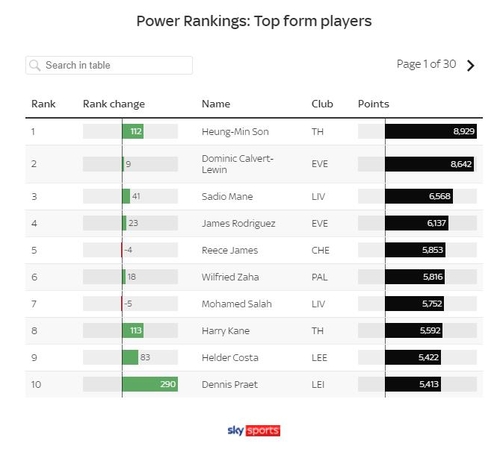Screen dimensions: 500x452
Task: Click Mohamed Salah's name
Action: (237, 304)
